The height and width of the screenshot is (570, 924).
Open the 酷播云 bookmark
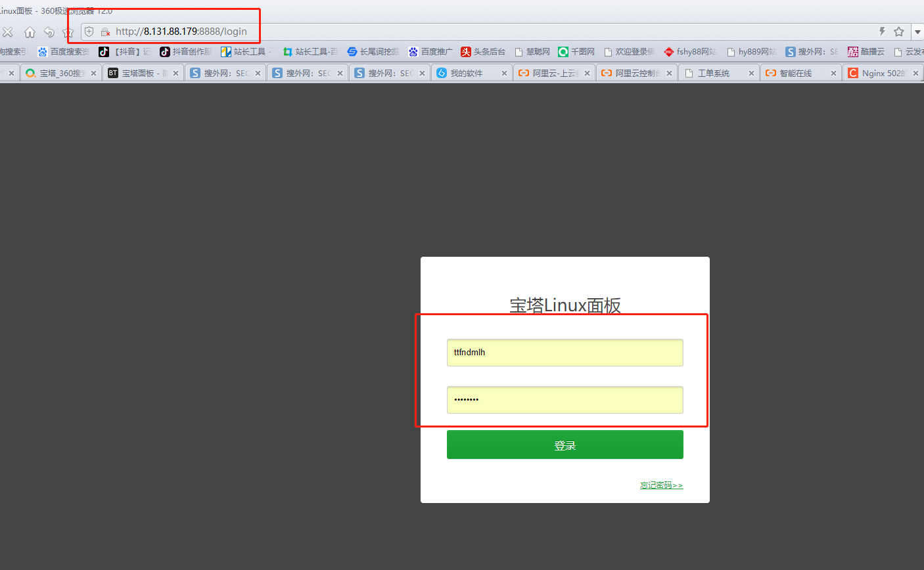866,52
